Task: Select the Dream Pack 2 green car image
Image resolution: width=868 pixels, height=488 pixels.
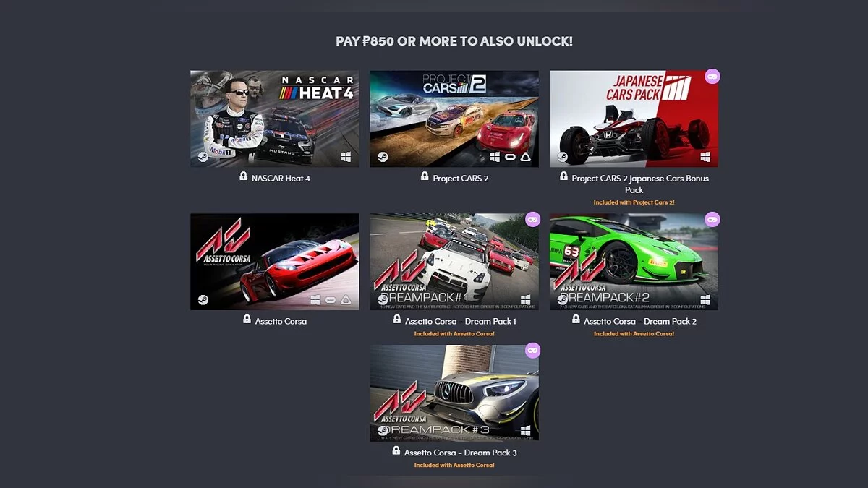Action: (634, 262)
